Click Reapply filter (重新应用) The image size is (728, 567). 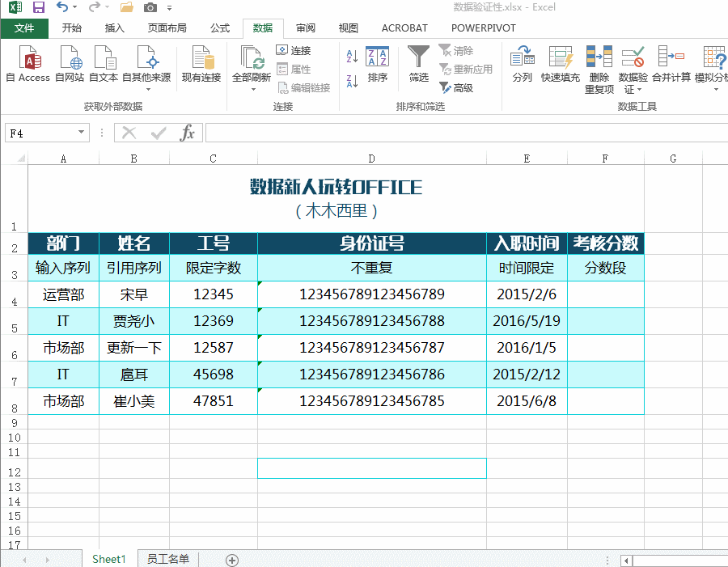[466, 70]
